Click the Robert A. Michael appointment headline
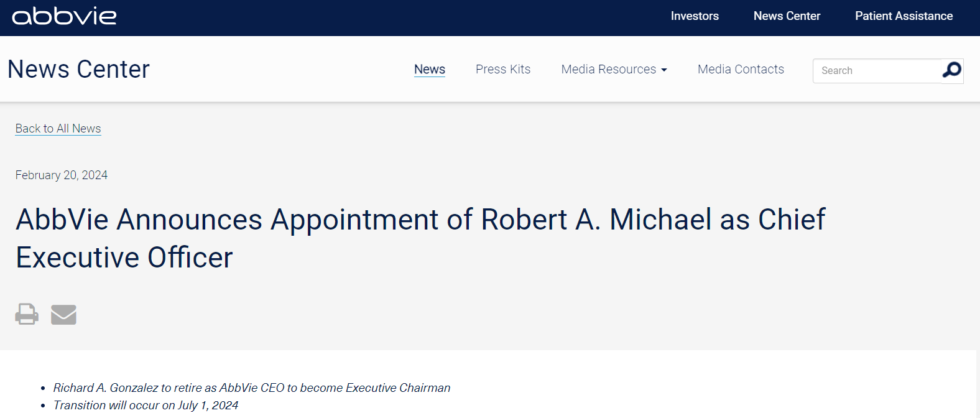 [x=420, y=238]
